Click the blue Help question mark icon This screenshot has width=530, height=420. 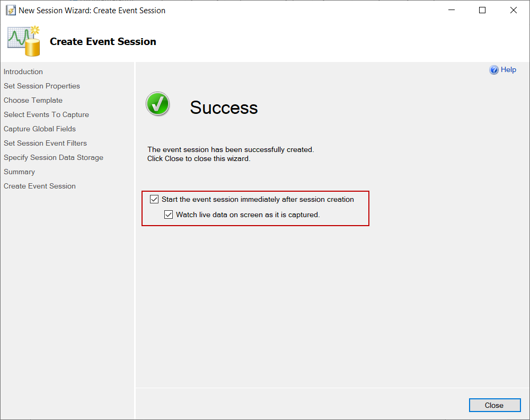coord(494,70)
